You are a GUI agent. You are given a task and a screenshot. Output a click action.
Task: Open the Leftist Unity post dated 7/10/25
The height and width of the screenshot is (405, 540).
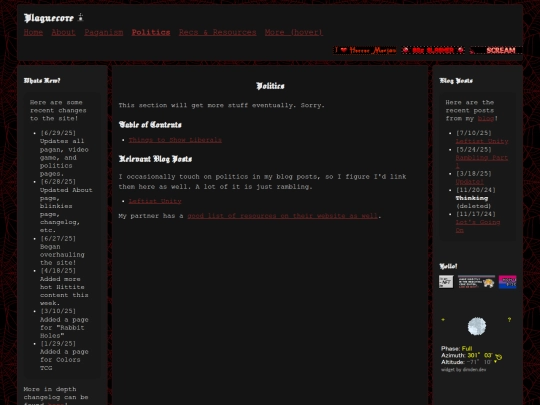click(x=482, y=141)
